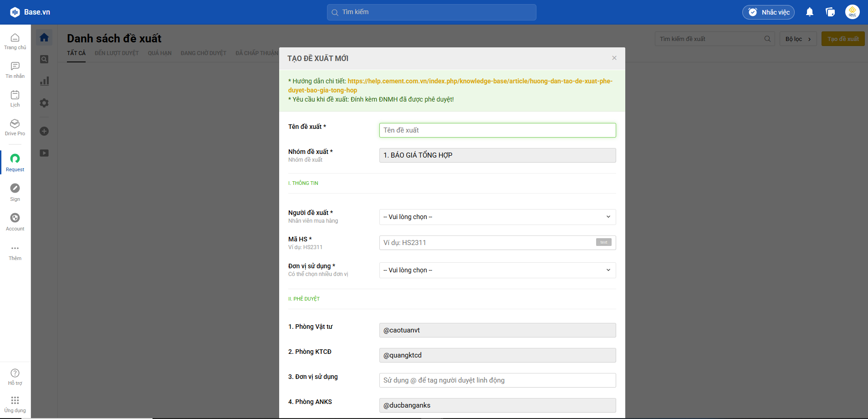Click the Nhắc việc button
The height and width of the screenshot is (419, 868).
(768, 12)
